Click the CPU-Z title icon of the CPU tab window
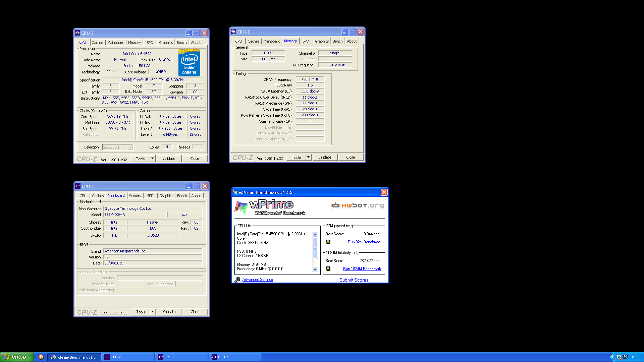Screen dimensions: 644x362 (77, 33)
